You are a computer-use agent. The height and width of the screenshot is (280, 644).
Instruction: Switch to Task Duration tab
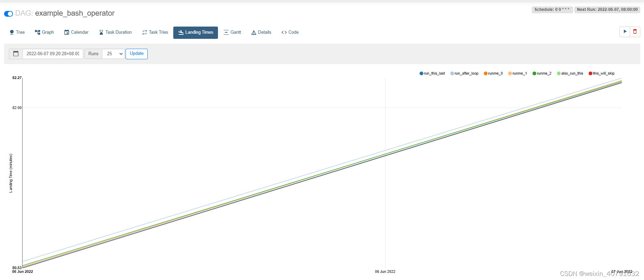[x=115, y=32]
